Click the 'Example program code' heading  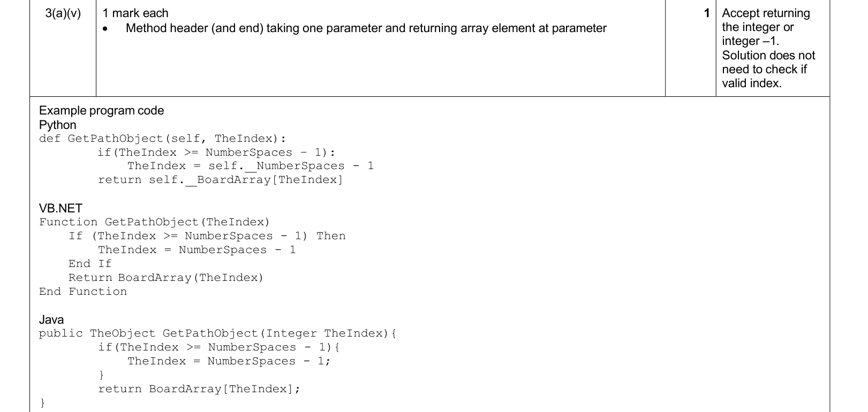pyautogui.click(x=102, y=111)
